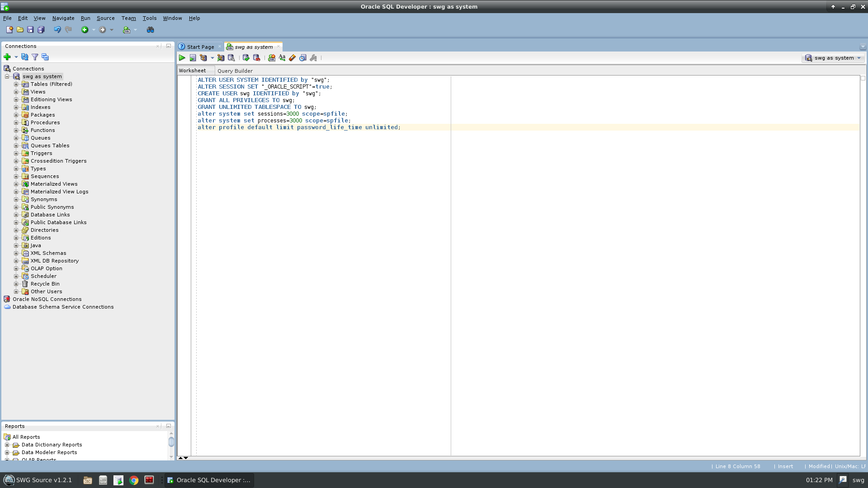Expand the Tables (Filtered) node
Image resolution: width=868 pixels, height=488 pixels.
pos(16,84)
